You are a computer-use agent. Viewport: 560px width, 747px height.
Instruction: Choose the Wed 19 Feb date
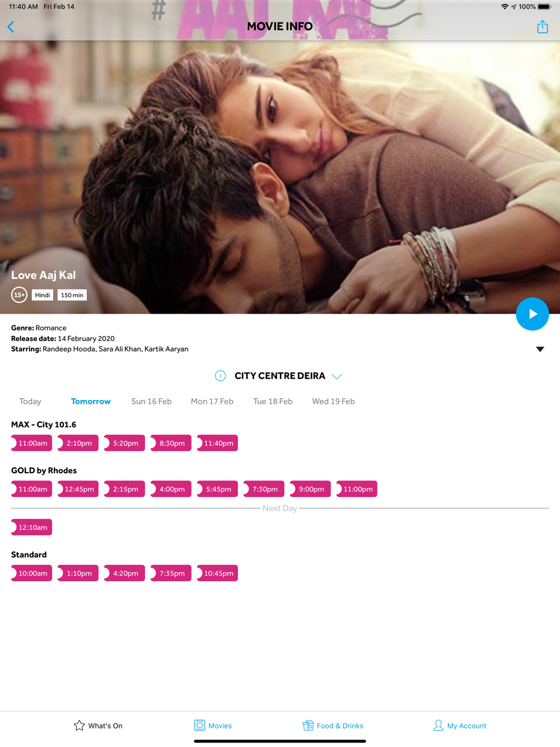(333, 401)
